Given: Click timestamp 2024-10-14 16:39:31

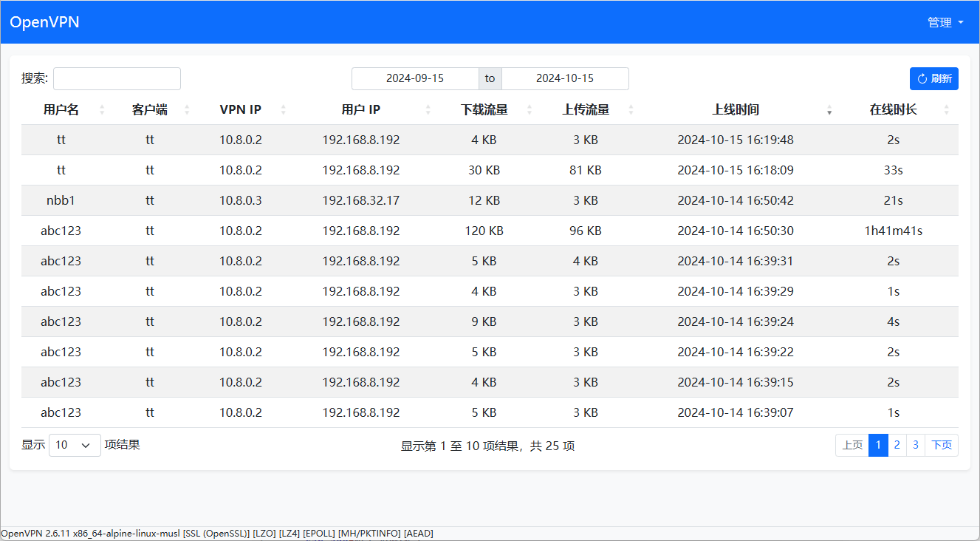Looking at the screenshot, I should coord(736,261).
